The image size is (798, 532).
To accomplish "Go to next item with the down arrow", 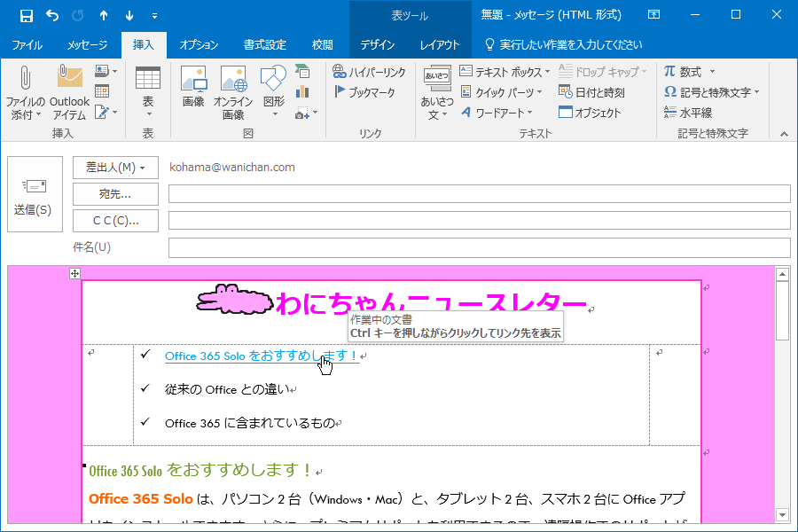I will point(129,16).
